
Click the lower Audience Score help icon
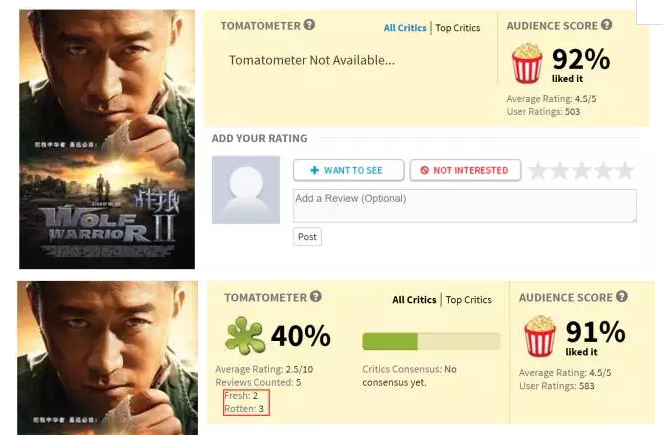[622, 297]
